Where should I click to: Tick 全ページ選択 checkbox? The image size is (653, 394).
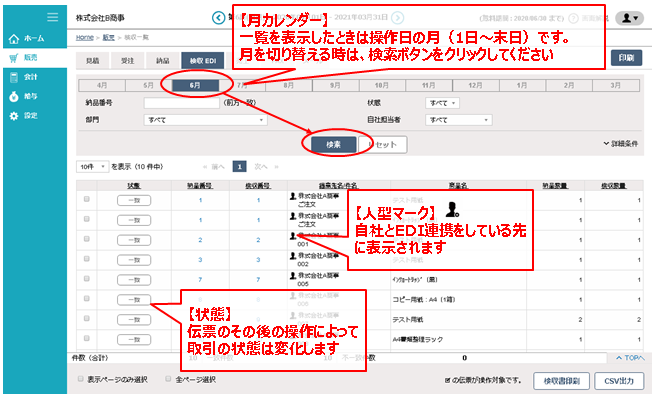click(x=168, y=379)
